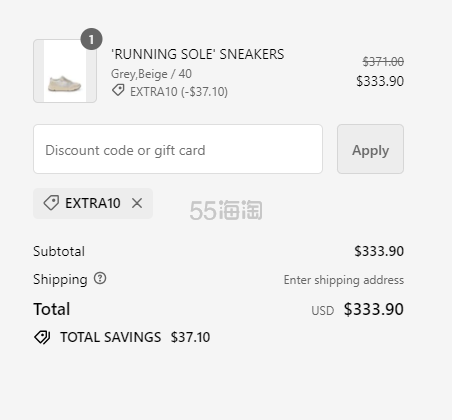Click the Enter shipping address text
The image size is (452, 420).
click(x=344, y=280)
